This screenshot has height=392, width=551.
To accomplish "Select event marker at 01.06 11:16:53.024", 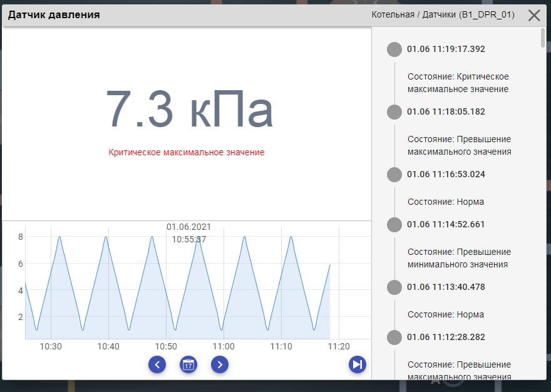I will tap(394, 174).
